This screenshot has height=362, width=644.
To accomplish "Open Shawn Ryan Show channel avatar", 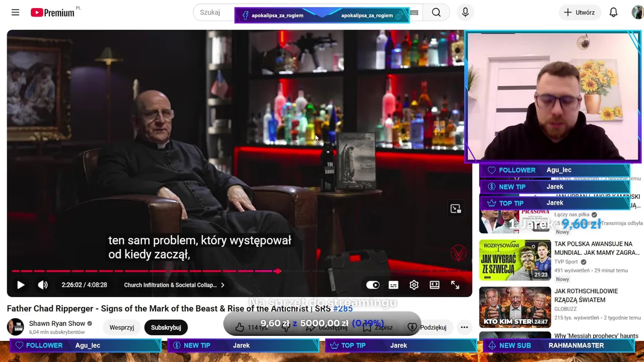I will click(x=15, y=327).
